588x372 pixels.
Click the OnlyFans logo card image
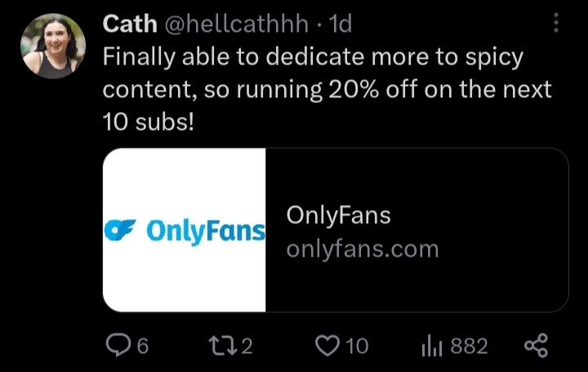(x=185, y=231)
